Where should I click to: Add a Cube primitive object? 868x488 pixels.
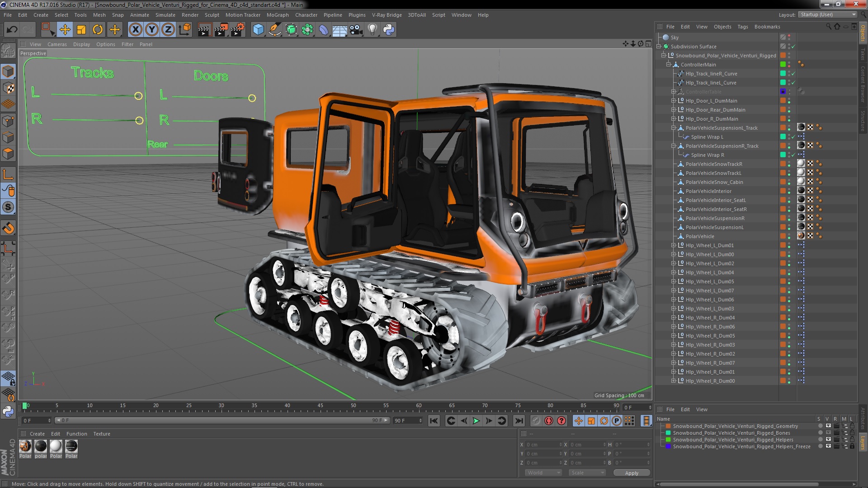point(258,30)
